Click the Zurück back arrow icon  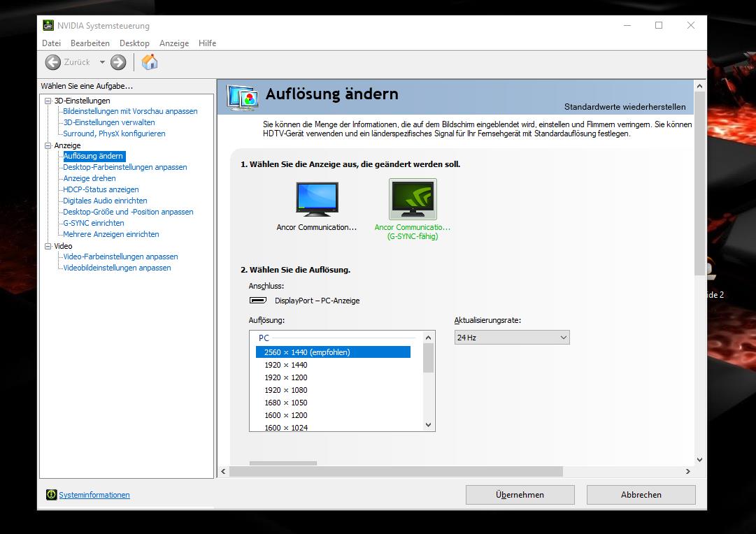click(x=53, y=62)
